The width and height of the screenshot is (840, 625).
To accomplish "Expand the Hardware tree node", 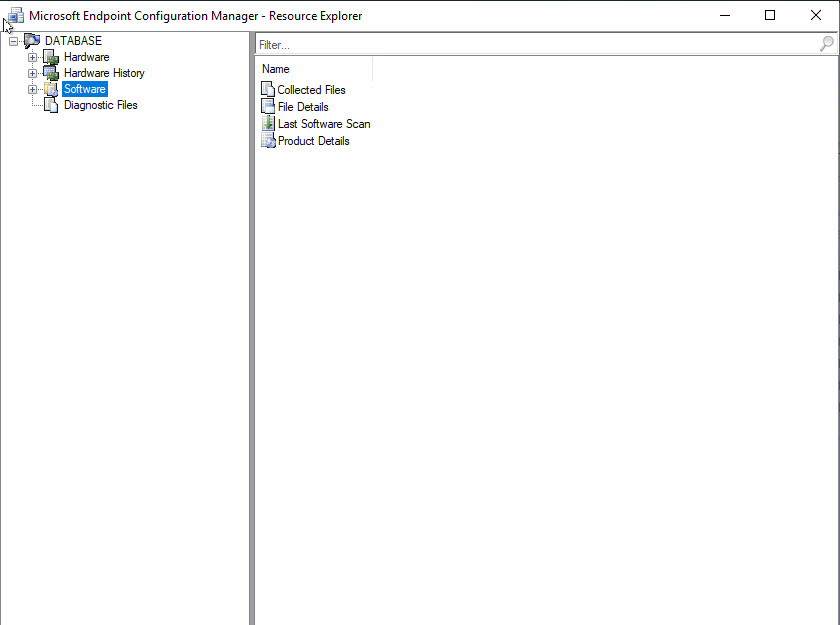I will pos(32,58).
